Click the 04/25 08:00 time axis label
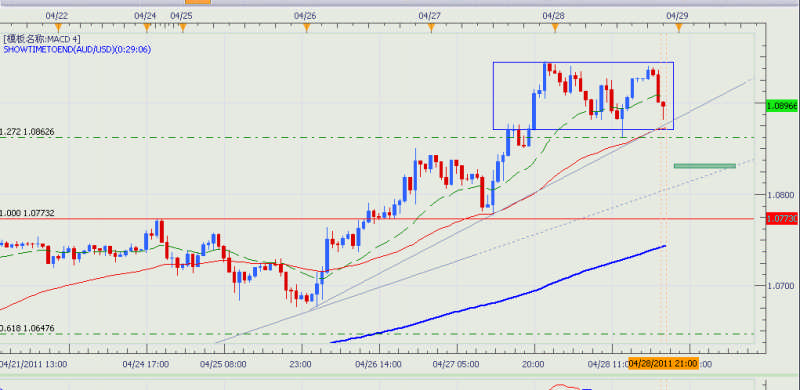The width and height of the screenshot is (800, 390). [x=223, y=364]
